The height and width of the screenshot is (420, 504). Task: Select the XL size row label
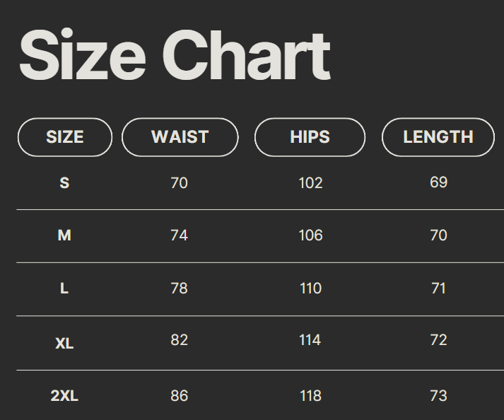pos(64,344)
